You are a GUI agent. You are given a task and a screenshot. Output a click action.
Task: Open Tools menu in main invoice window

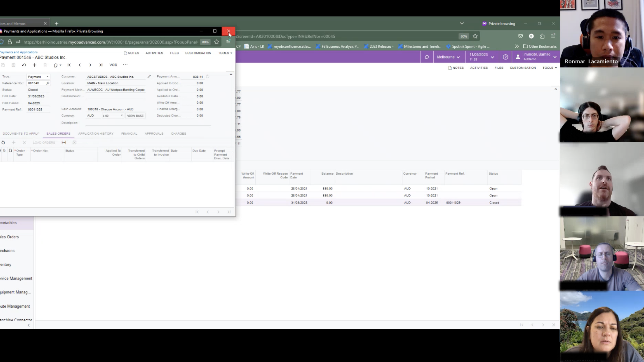point(550,68)
